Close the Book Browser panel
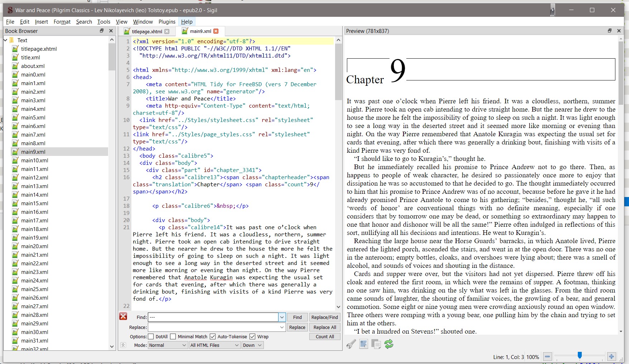The image size is (629, 364). click(111, 31)
